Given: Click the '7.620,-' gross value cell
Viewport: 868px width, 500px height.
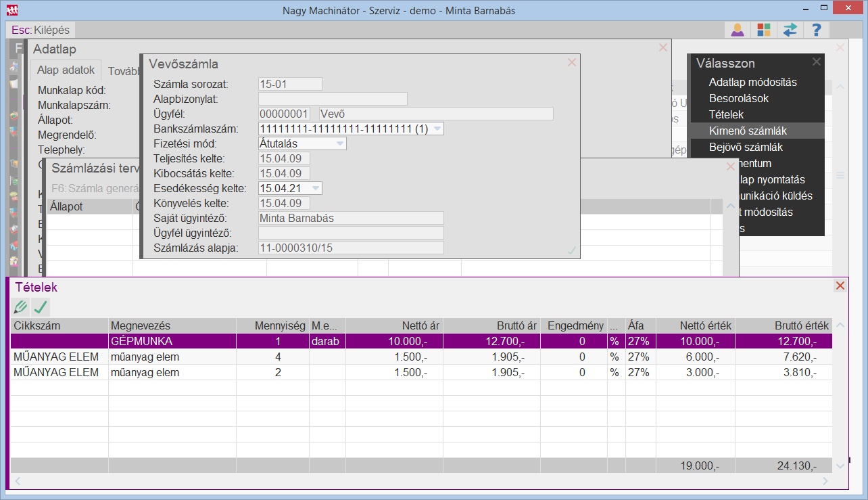Looking at the screenshot, I should (x=783, y=357).
